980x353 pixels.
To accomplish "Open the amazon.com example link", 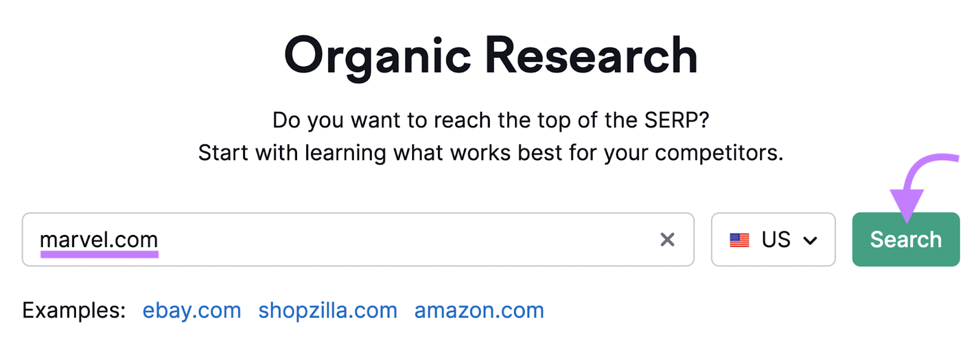I will click(x=478, y=311).
